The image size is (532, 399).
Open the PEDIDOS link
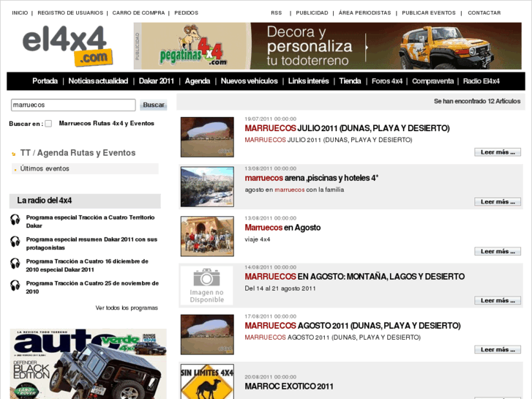click(187, 13)
